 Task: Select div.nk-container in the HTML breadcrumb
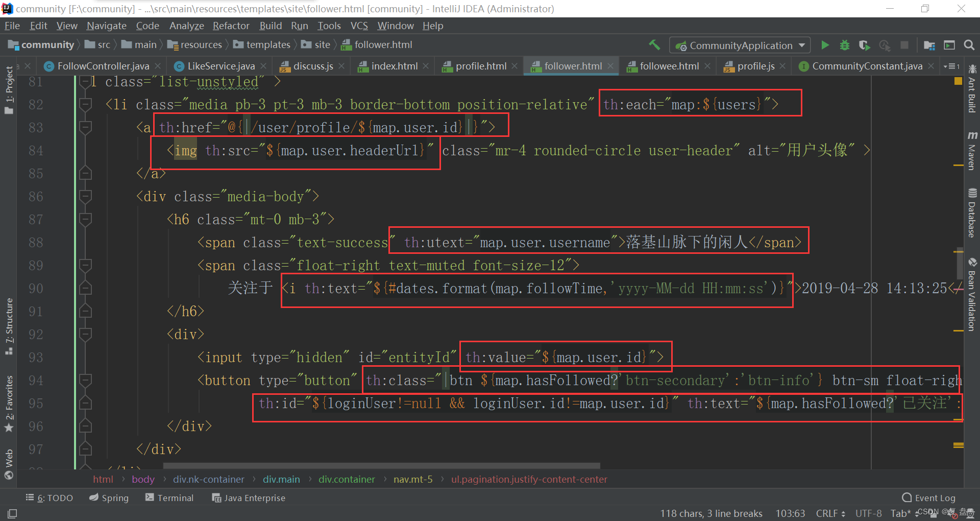tap(208, 479)
